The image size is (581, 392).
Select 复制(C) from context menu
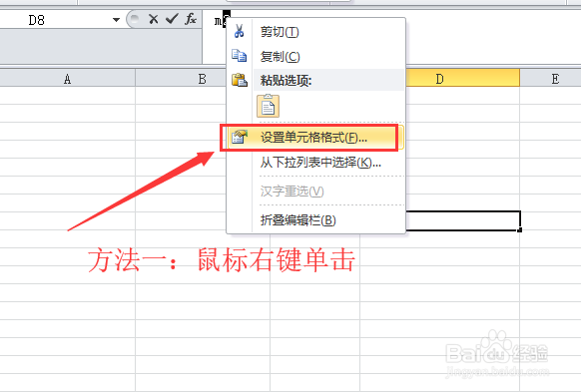click(315, 56)
